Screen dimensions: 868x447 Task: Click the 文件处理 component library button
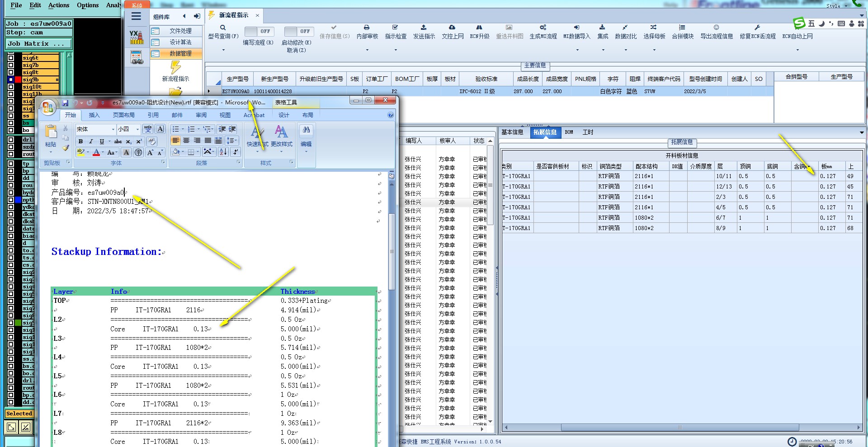pos(176,31)
